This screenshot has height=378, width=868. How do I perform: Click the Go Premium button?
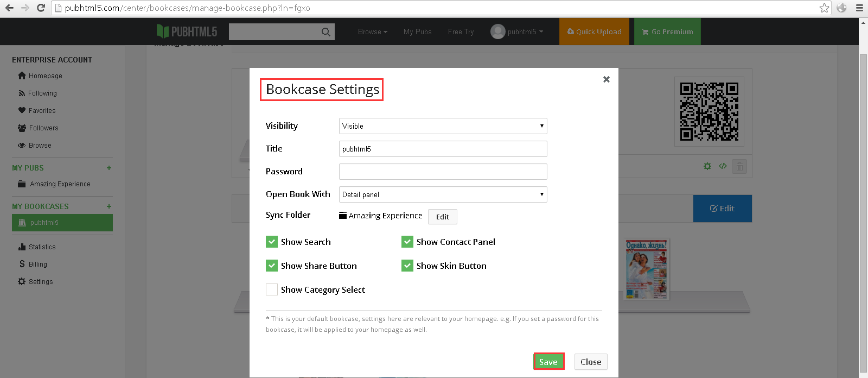(x=667, y=31)
